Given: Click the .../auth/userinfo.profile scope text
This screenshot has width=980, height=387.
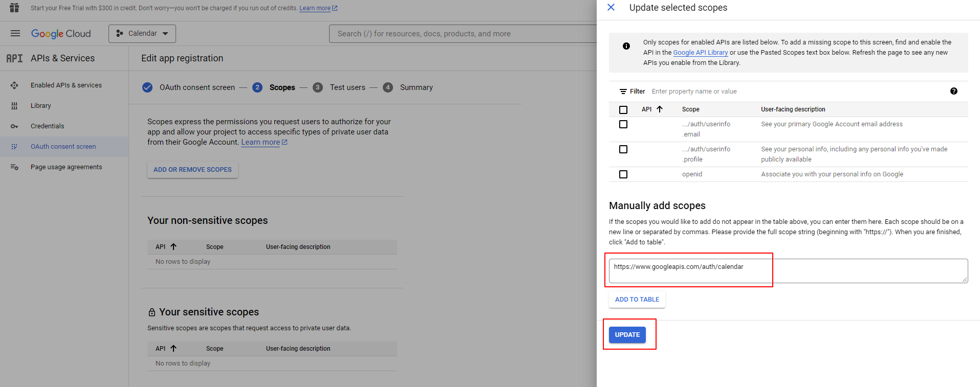Looking at the screenshot, I should point(706,154).
